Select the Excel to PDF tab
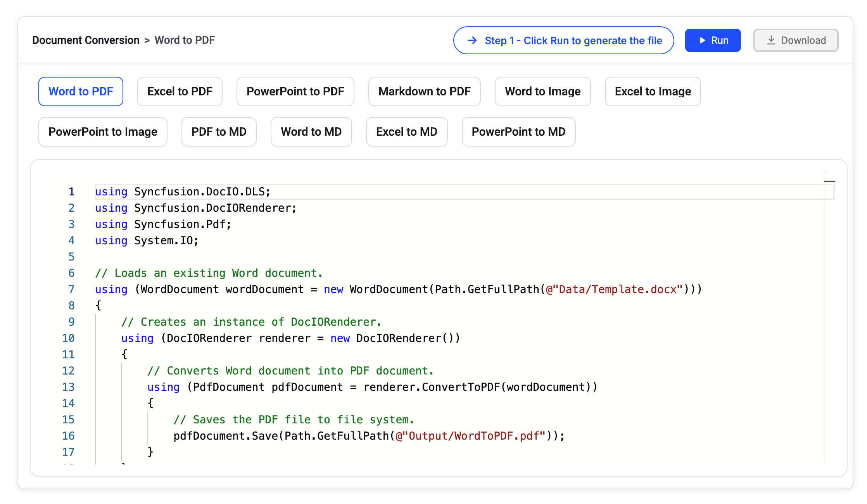The height and width of the screenshot is (504, 867). tap(180, 91)
